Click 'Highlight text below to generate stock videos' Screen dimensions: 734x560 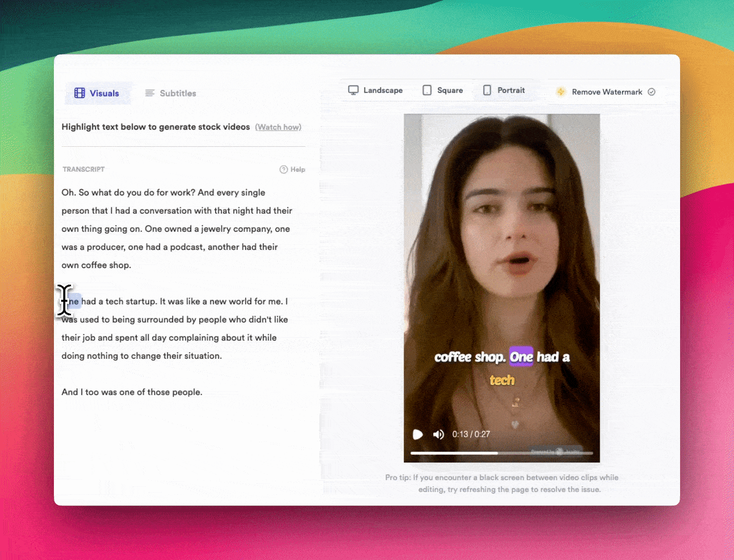pyautogui.click(x=156, y=127)
